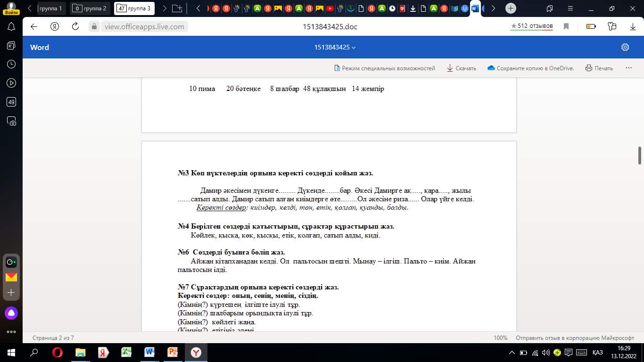Screen dimensions: 644x362
Task: Switch to tab group группа 2
Action: (91, 8)
